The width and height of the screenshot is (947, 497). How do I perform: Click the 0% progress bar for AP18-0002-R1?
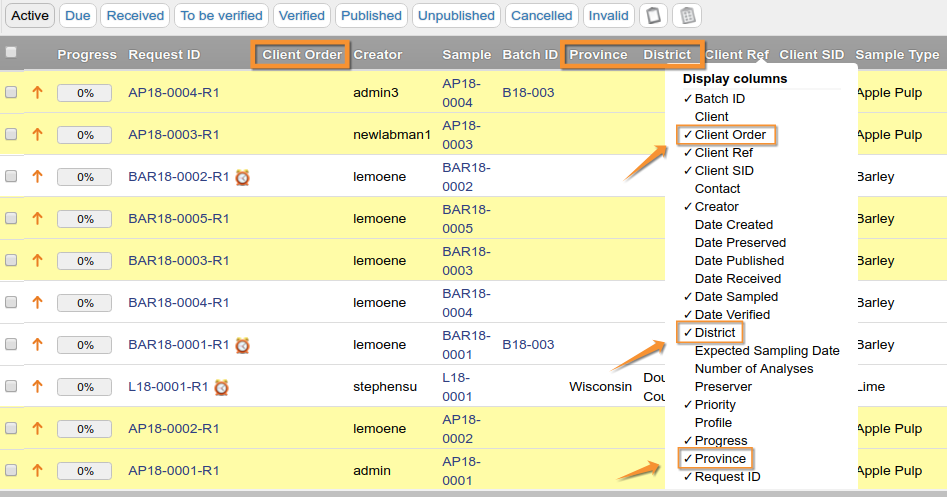click(x=84, y=429)
